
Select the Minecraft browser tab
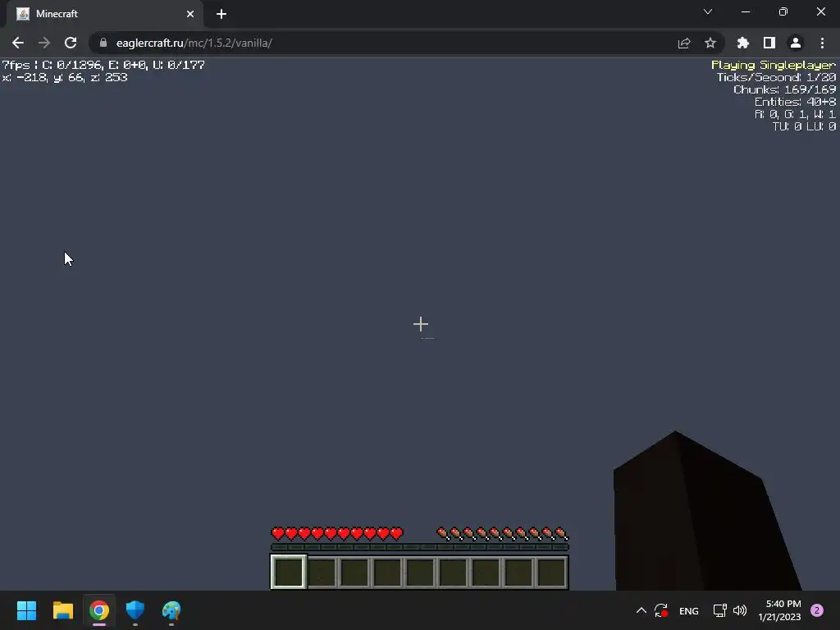coord(104,14)
